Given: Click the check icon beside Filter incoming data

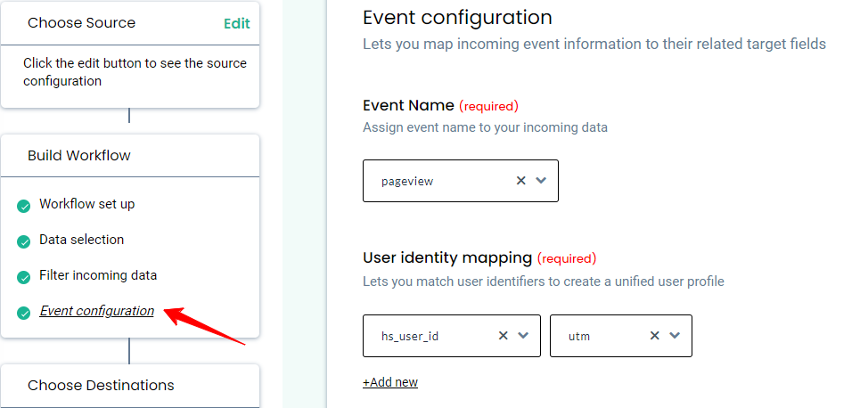Looking at the screenshot, I should (23, 277).
